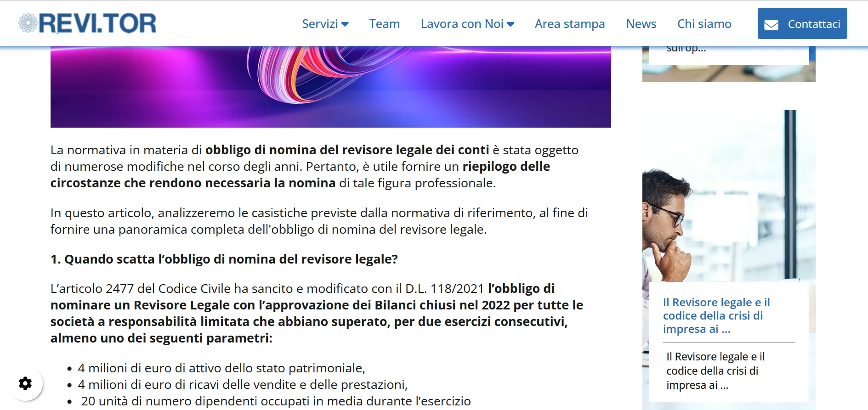Viewport: 868px width, 410px height.
Task: Open cookie settings via gear icon
Action: 25,383
